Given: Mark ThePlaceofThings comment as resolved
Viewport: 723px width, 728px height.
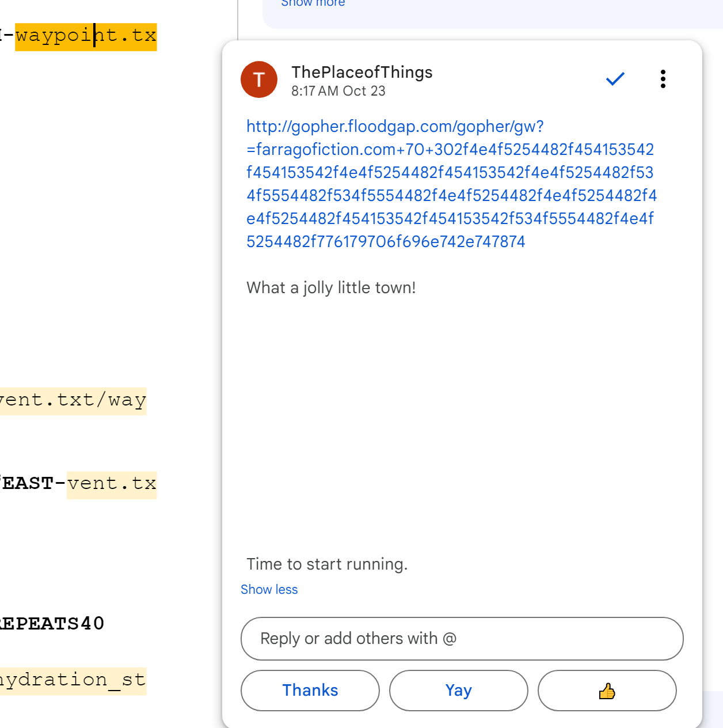Looking at the screenshot, I should [615, 79].
